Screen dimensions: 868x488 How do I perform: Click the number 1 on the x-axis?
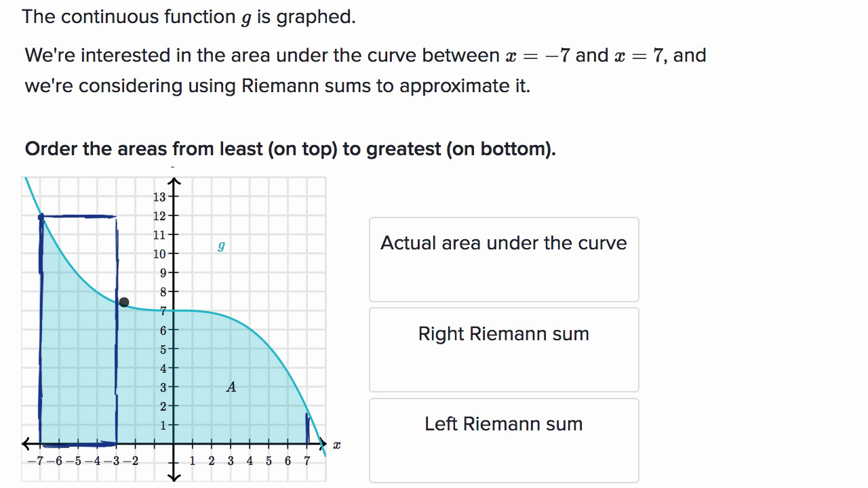191,460
